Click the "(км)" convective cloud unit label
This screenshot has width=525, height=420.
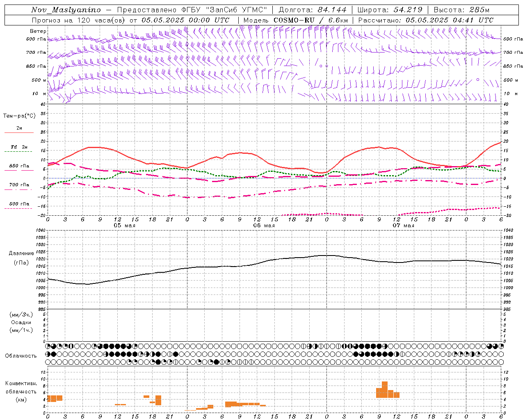[x=21, y=399]
